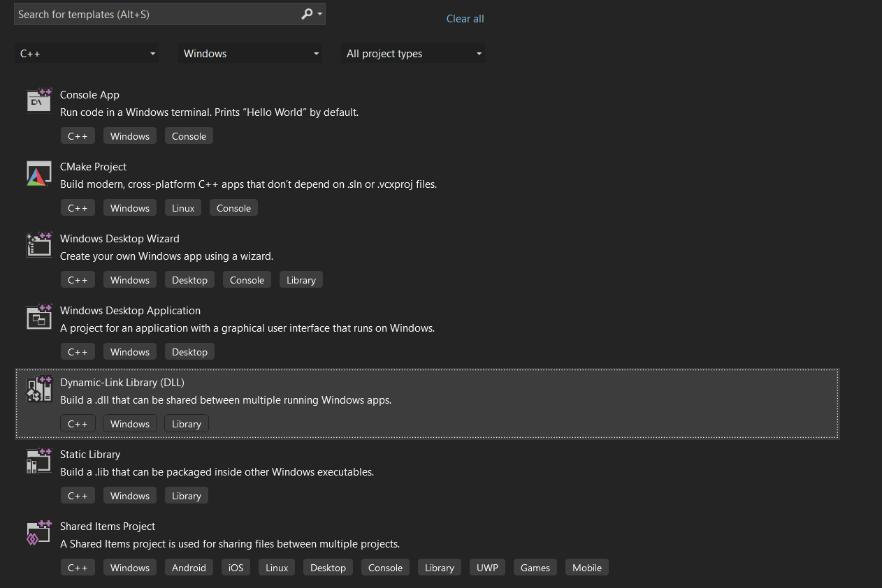Screen dimensions: 882x588
Task: Choose the Windows Desktop Application icon
Action: [x=39, y=317]
